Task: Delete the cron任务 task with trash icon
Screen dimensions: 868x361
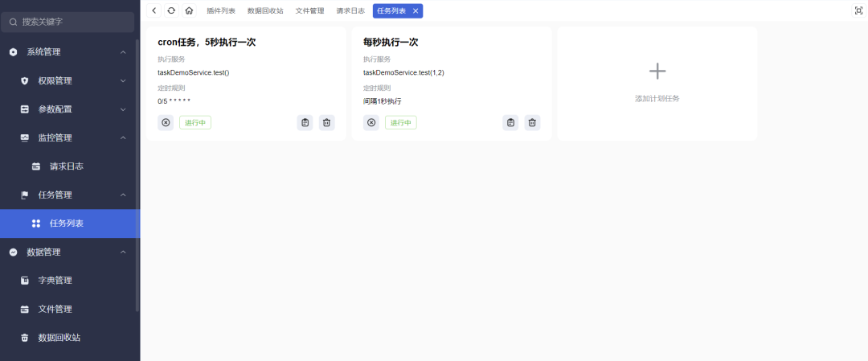Action: click(x=326, y=123)
